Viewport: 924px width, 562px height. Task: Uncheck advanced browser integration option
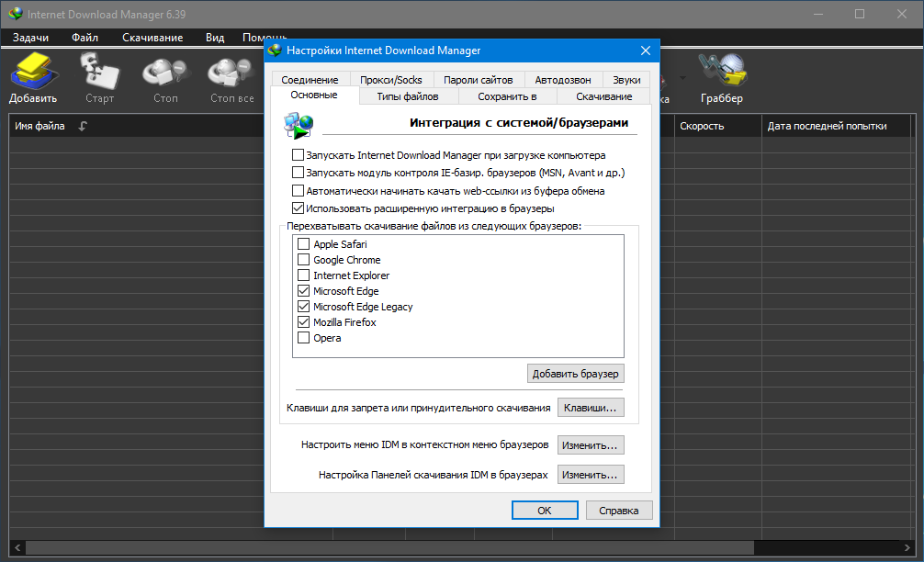click(299, 208)
